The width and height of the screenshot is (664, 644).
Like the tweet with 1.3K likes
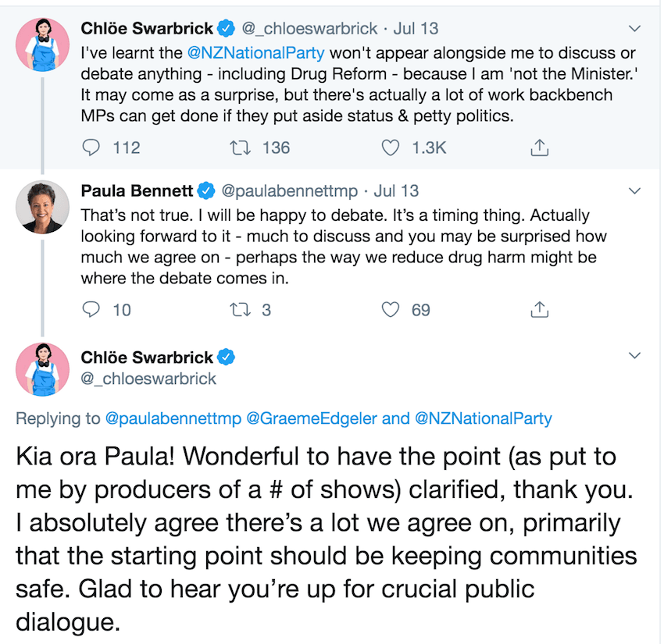[x=390, y=147]
